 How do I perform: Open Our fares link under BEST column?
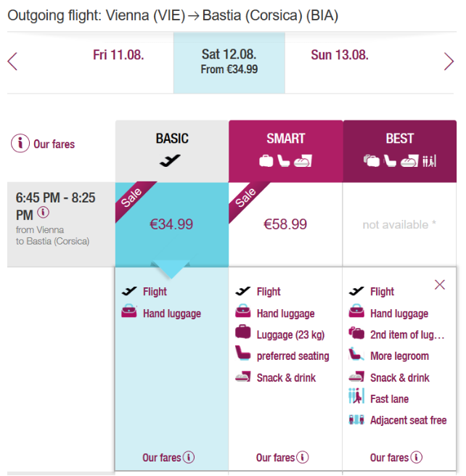pos(396,457)
